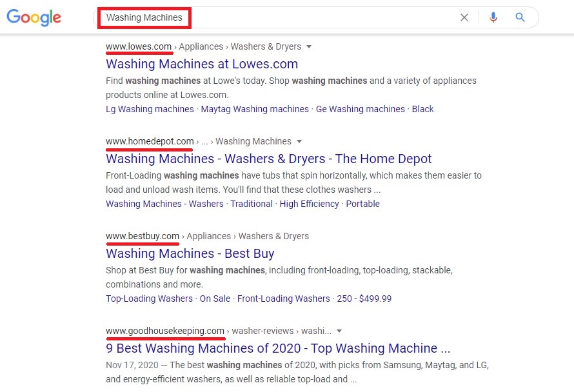The width and height of the screenshot is (574, 392).
Task: Follow the Ge Washing machines sitelink
Action: point(361,109)
